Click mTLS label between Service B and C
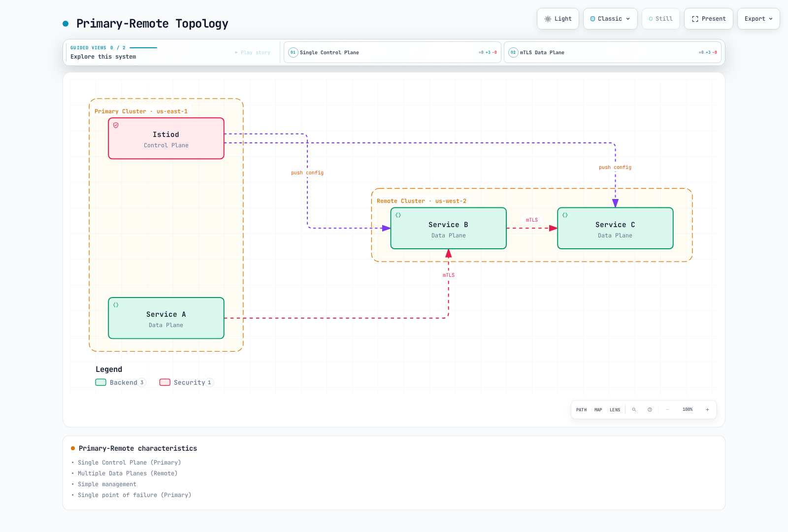Viewport: 788px width, 532px height. pos(532,220)
